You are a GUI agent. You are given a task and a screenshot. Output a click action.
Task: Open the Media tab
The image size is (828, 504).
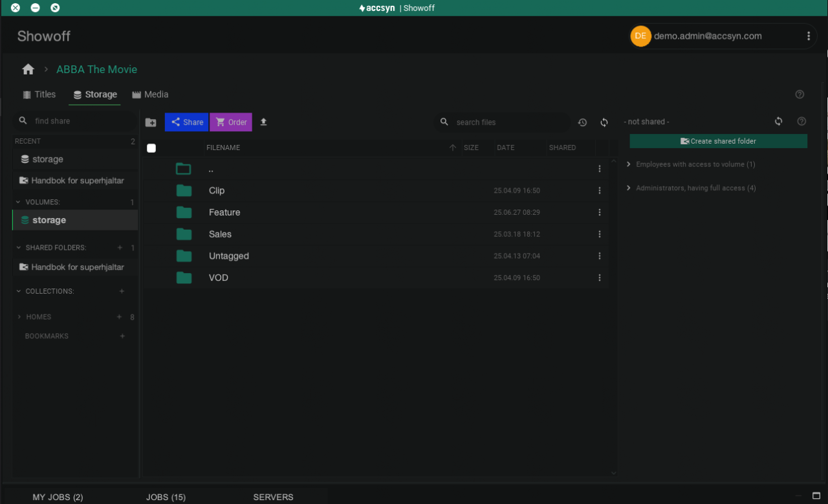pos(150,94)
